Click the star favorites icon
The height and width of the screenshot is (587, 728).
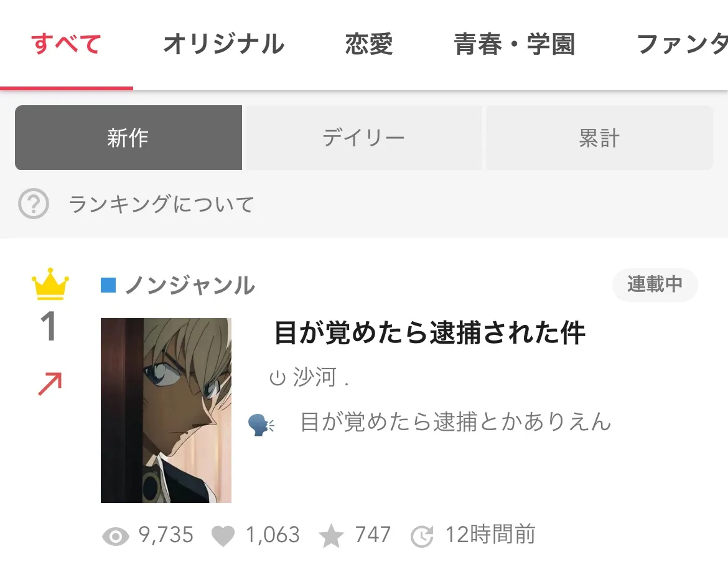pos(331,536)
